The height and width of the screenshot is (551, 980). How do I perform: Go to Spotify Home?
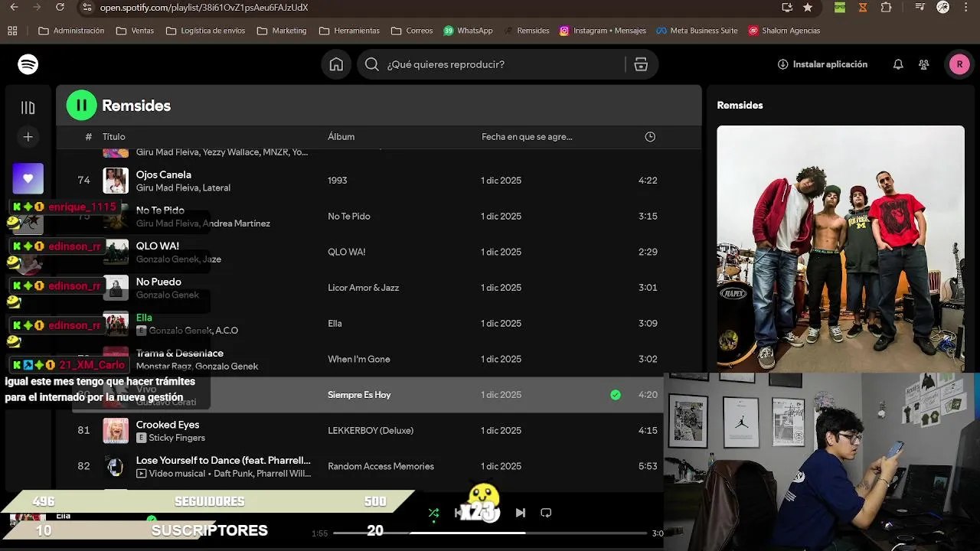coord(336,64)
